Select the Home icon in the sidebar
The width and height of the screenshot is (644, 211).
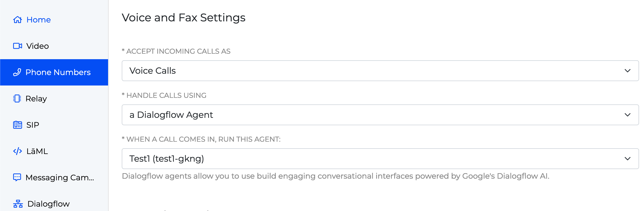[18, 20]
